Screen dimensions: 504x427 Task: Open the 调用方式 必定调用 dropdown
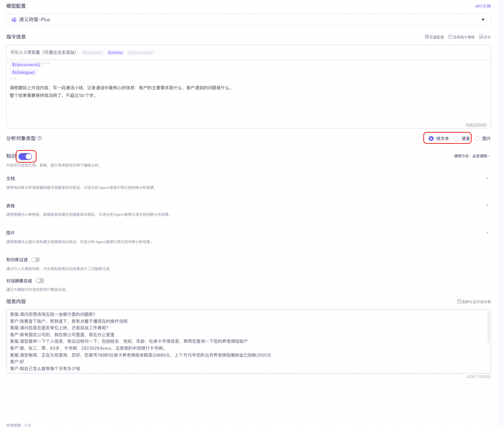coord(472,156)
